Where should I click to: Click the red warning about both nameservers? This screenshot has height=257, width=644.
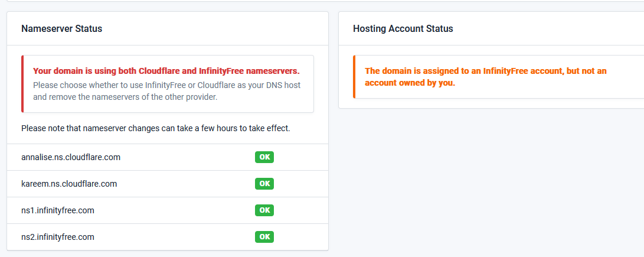pos(166,71)
